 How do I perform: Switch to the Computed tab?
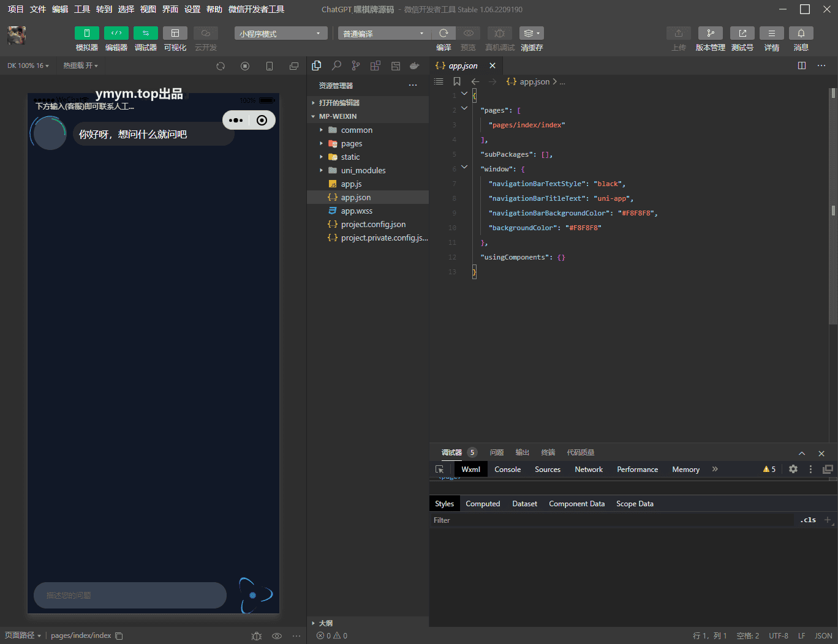point(483,504)
